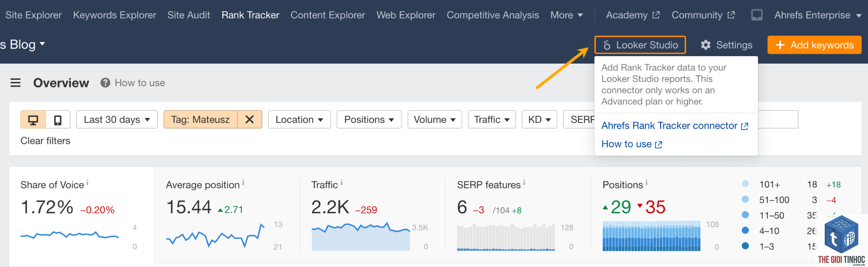Remove the Tag: Mateusz filter
The image size is (868, 267).
pyautogui.click(x=250, y=120)
